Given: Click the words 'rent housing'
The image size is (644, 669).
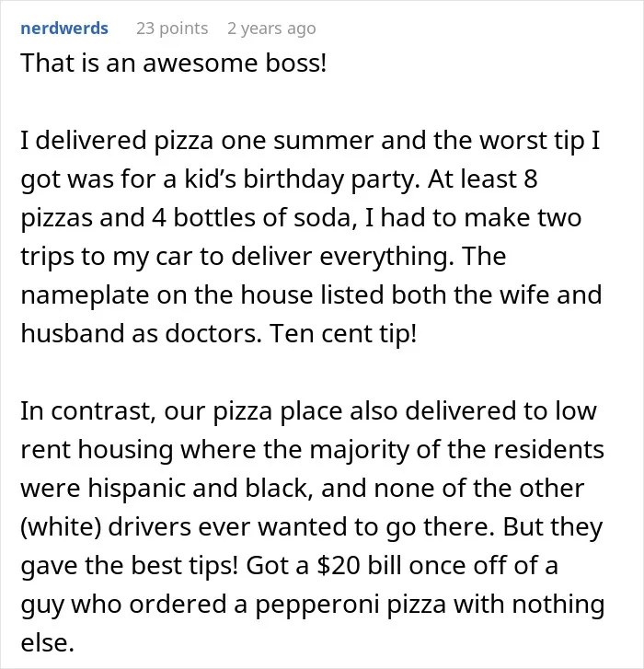Looking at the screenshot, I should click(97, 450).
